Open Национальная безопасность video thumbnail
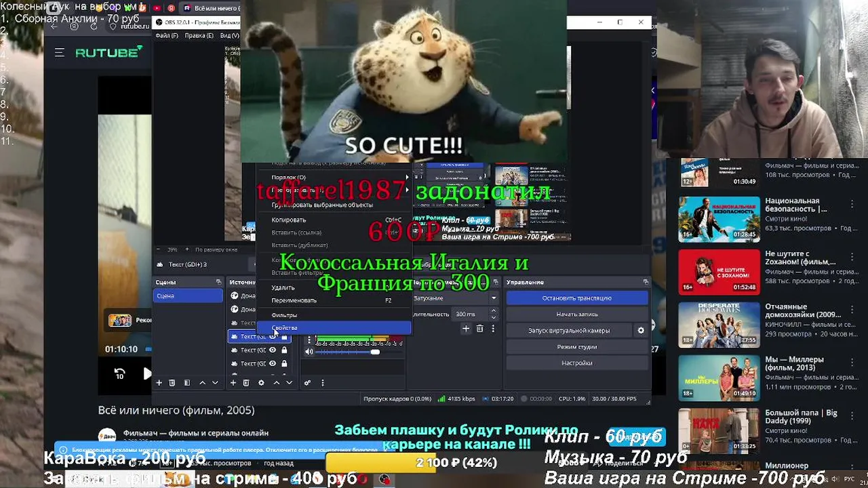 [719, 219]
